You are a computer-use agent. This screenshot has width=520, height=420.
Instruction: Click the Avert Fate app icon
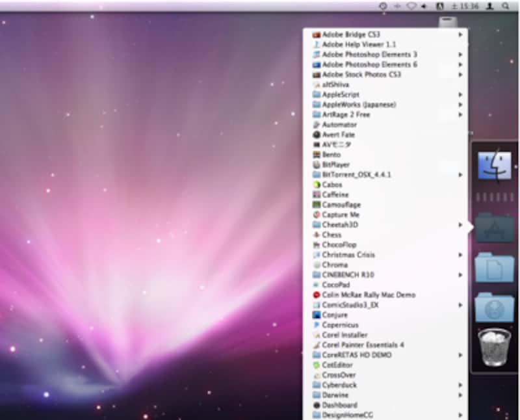point(317,135)
